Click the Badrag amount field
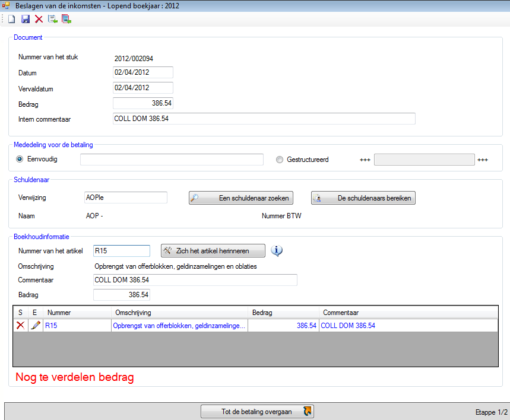Viewport: 510px width, 420px height. click(x=122, y=295)
